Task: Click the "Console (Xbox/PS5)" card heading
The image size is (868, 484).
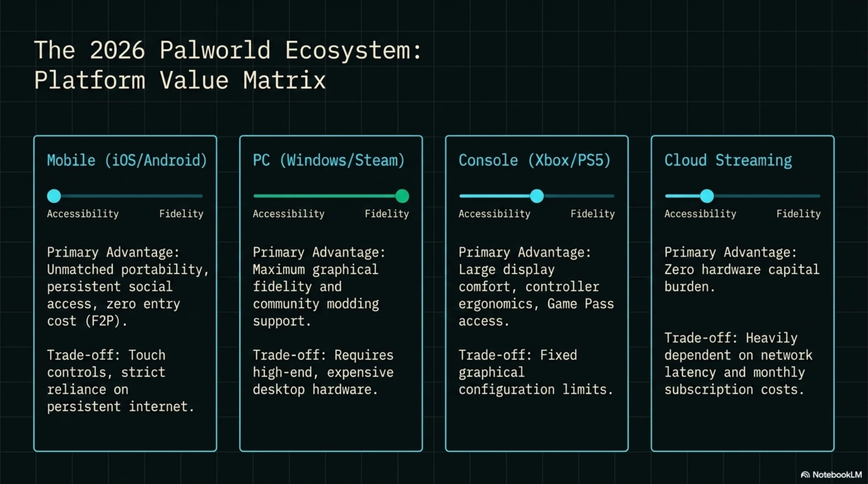Action: coord(534,160)
